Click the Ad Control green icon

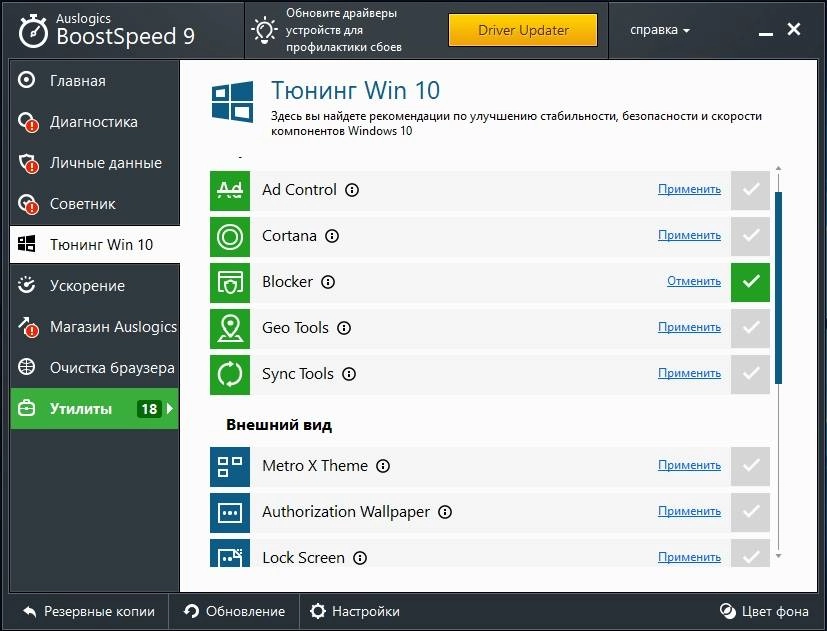click(x=229, y=190)
